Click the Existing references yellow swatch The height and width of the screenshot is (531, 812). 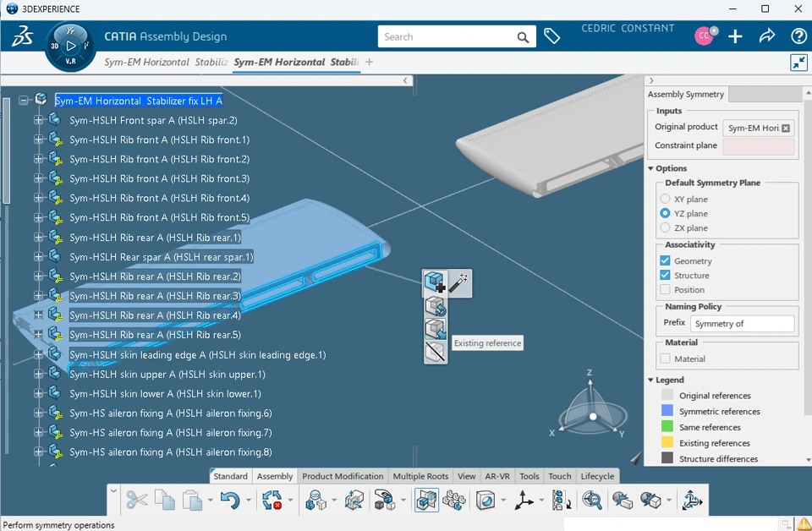pos(667,442)
